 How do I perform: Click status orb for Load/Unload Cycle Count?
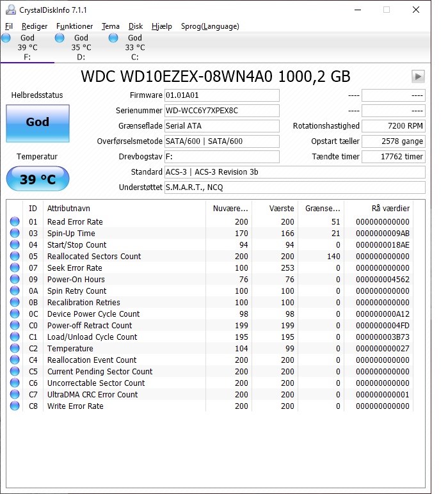point(15,337)
